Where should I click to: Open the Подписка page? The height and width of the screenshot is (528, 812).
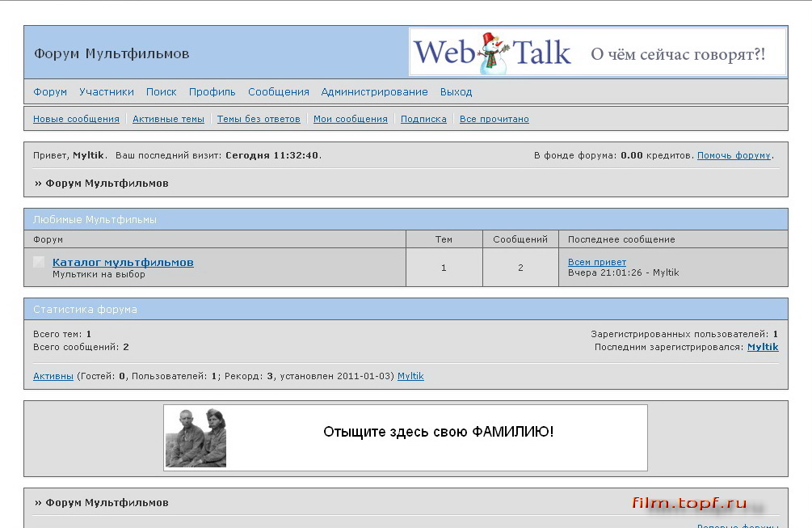click(x=423, y=118)
